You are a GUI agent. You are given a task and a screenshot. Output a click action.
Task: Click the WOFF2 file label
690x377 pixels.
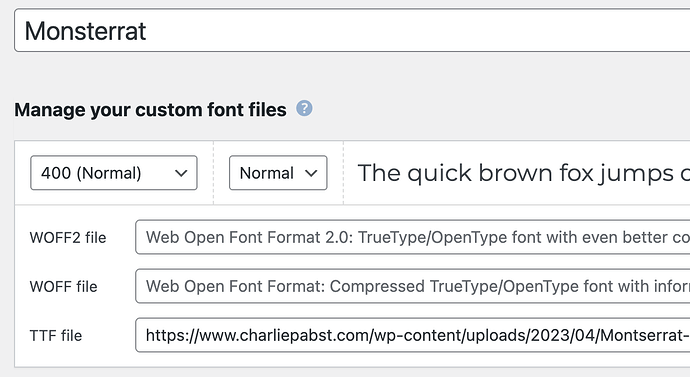pyautogui.click(x=68, y=238)
